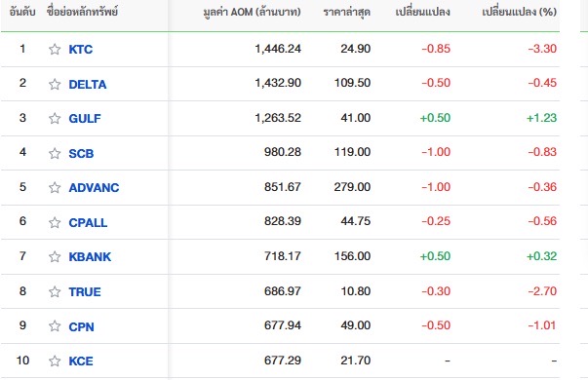Click the star beside TRUE
588x380 pixels.
click(x=55, y=291)
